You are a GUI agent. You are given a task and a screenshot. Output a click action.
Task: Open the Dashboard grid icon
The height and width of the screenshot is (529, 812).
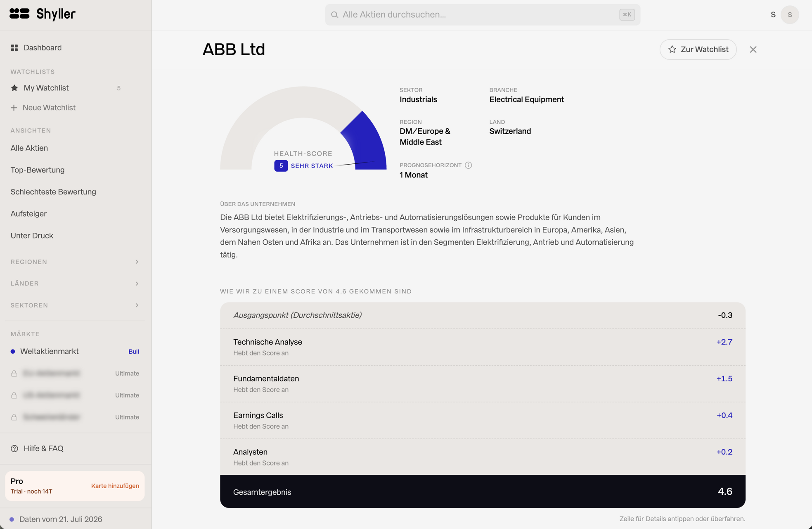[14, 48]
